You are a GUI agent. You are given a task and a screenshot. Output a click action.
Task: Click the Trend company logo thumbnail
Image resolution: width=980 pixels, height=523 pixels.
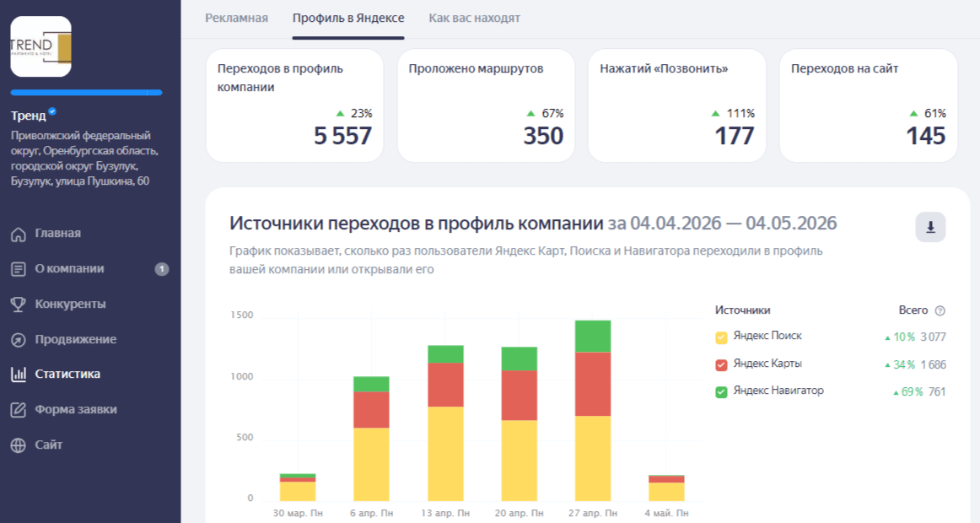[x=40, y=46]
